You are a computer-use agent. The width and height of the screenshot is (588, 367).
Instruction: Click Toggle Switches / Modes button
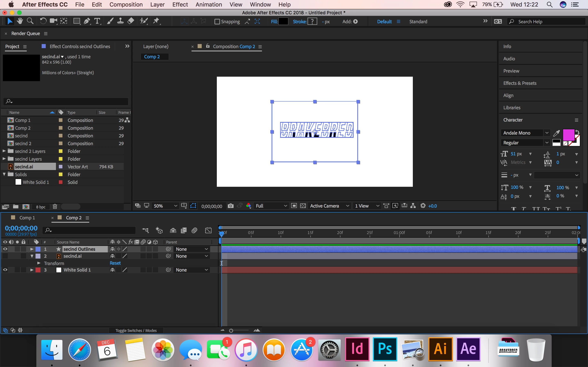[x=136, y=330]
